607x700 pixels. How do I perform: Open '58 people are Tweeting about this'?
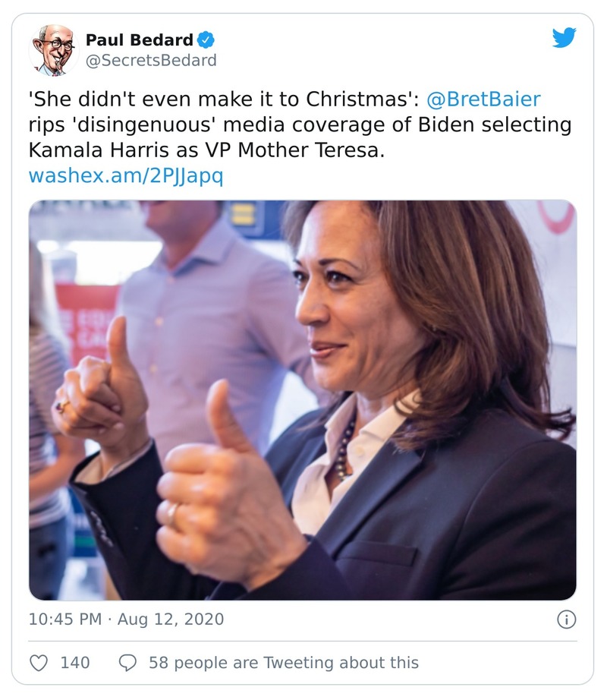point(283,663)
